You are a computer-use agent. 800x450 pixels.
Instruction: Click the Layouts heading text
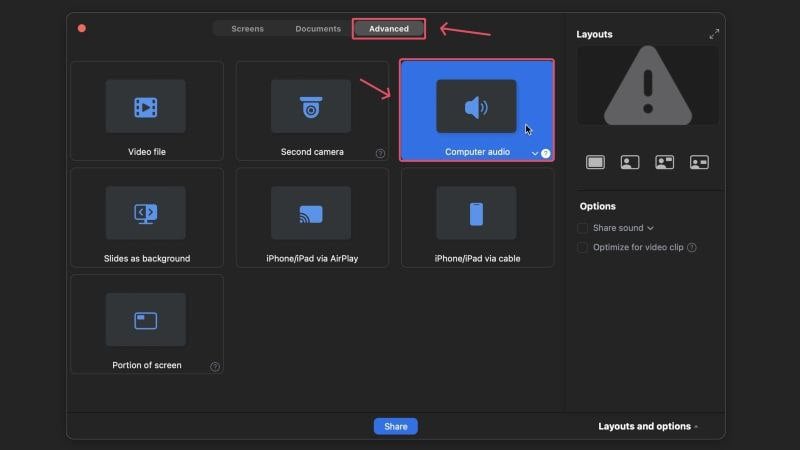[594, 34]
